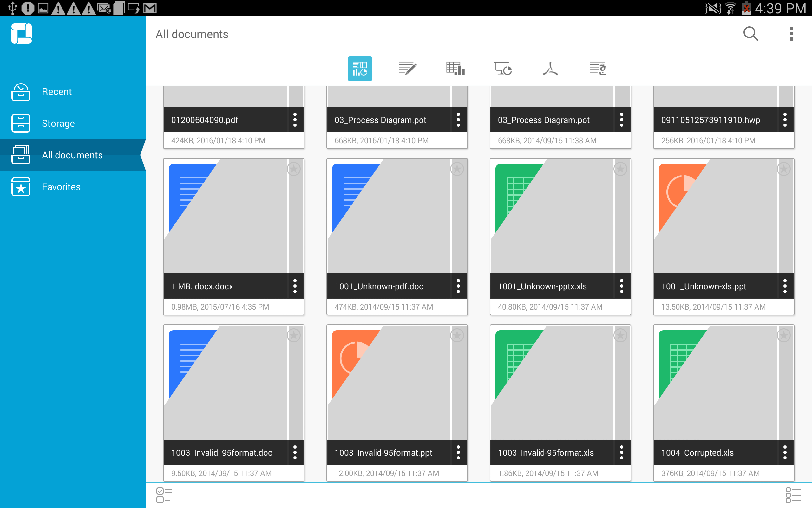Tap the Recent drawer icon
The width and height of the screenshot is (812, 508).
pyautogui.click(x=21, y=92)
